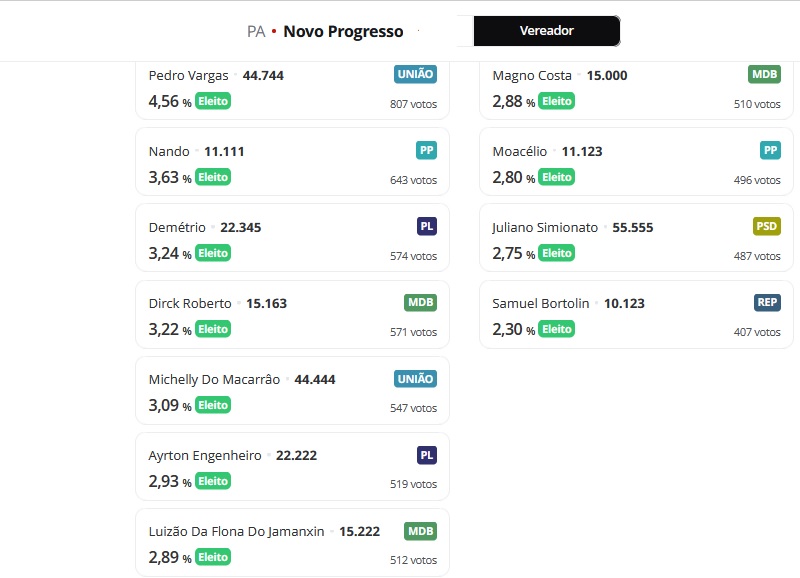Click the 807 votos count for Pedro Vargas
800x578 pixels.
pyautogui.click(x=413, y=104)
